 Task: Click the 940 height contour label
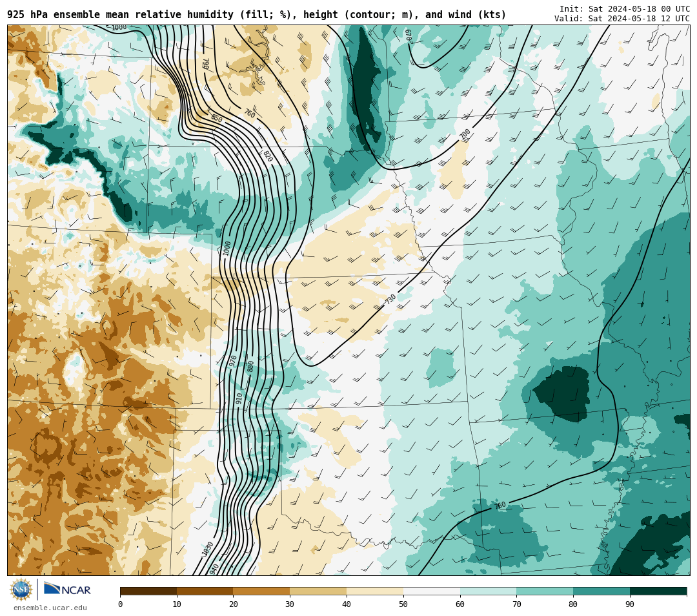(214, 569)
